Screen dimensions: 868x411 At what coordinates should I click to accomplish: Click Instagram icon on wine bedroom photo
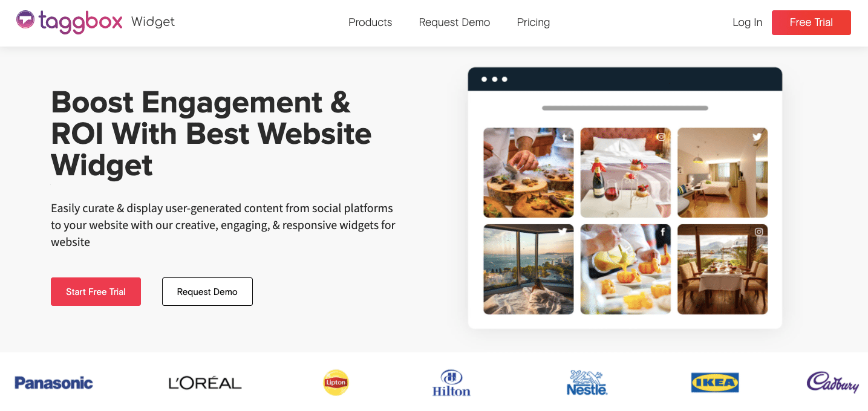(x=661, y=137)
